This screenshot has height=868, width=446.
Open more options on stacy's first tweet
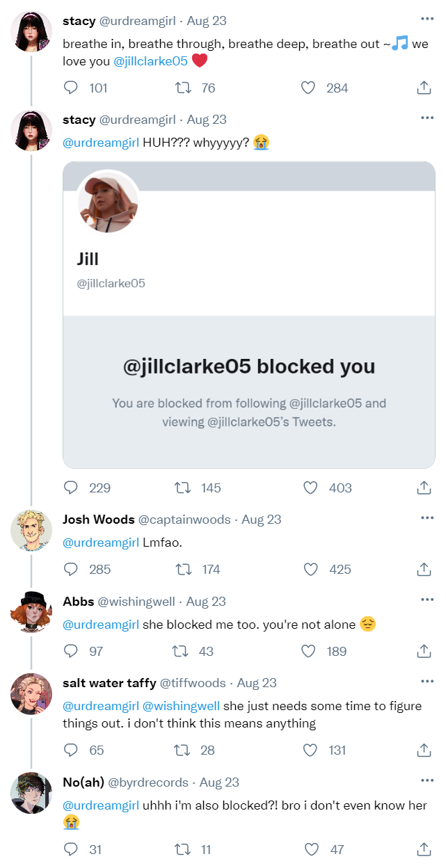tap(427, 19)
